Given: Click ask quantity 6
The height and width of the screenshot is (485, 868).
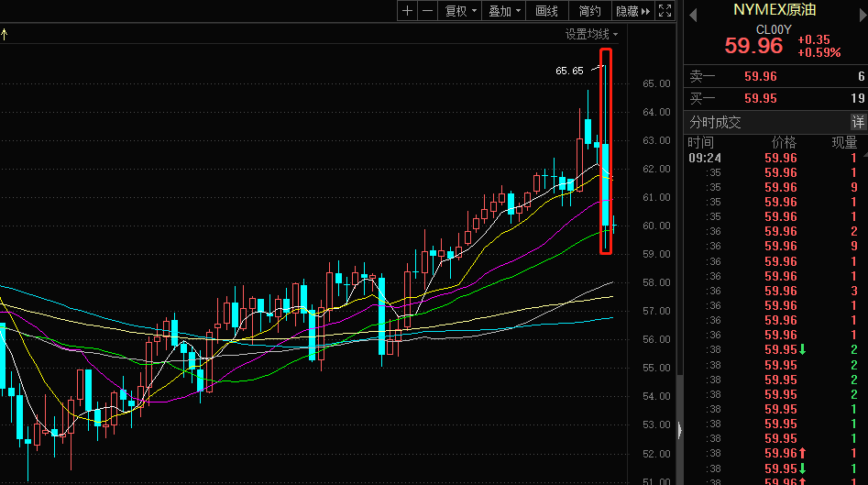Looking at the screenshot, I should pyautogui.click(x=862, y=76).
